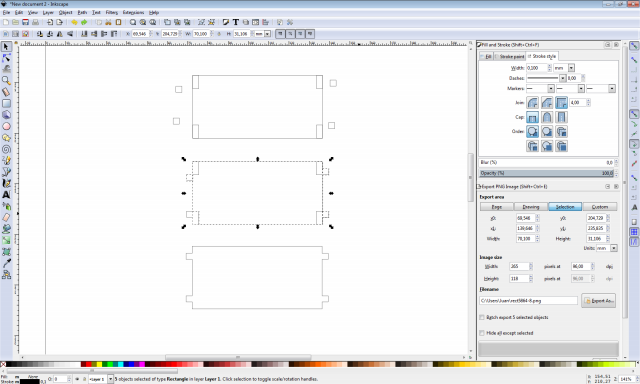The height and width of the screenshot is (384, 640).
Task: Select the Node edit tool
Action: (x=6, y=58)
